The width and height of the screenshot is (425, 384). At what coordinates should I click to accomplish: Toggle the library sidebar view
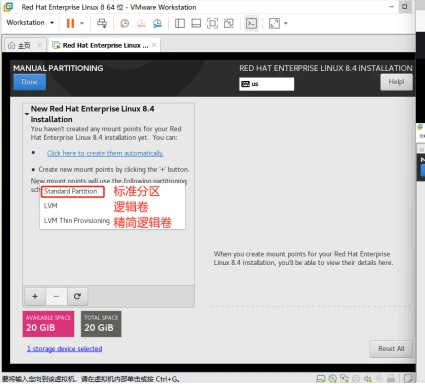[x=180, y=23]
